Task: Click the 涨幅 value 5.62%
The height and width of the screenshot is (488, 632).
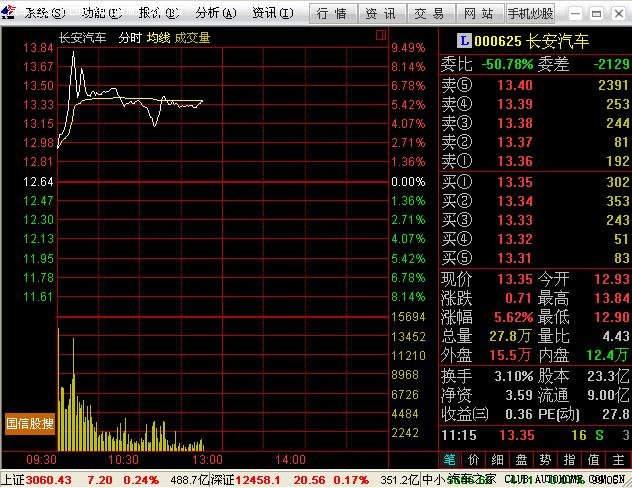Action: pos(513,318)
